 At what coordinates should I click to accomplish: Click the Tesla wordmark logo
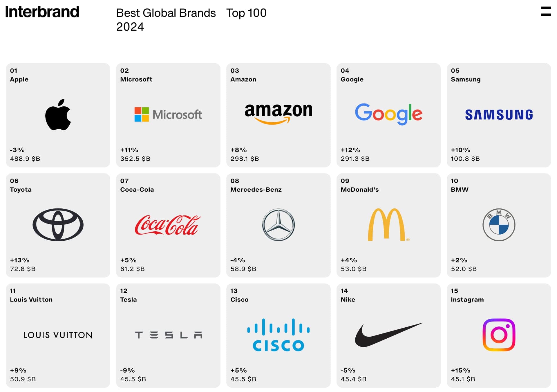click(168, 335)
